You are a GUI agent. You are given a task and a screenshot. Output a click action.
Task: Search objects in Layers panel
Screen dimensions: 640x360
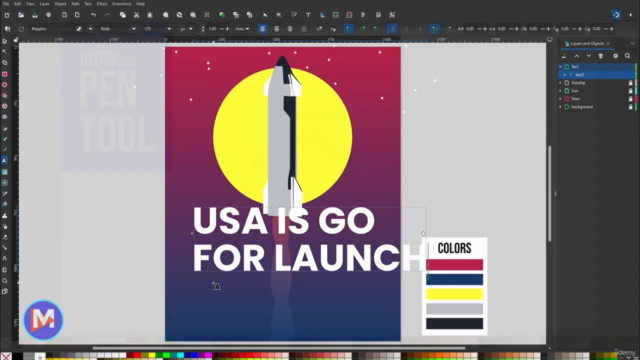[627, 56]
